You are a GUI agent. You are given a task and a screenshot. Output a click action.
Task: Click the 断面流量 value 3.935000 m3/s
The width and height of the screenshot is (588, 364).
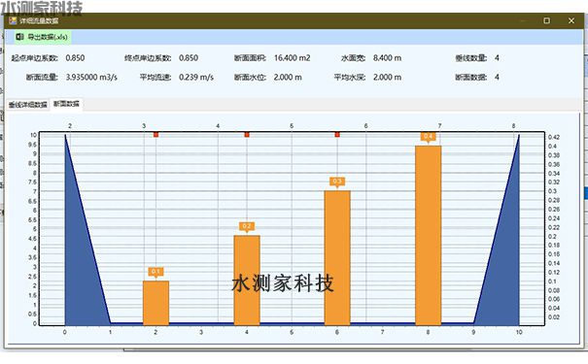coord(91,77)
